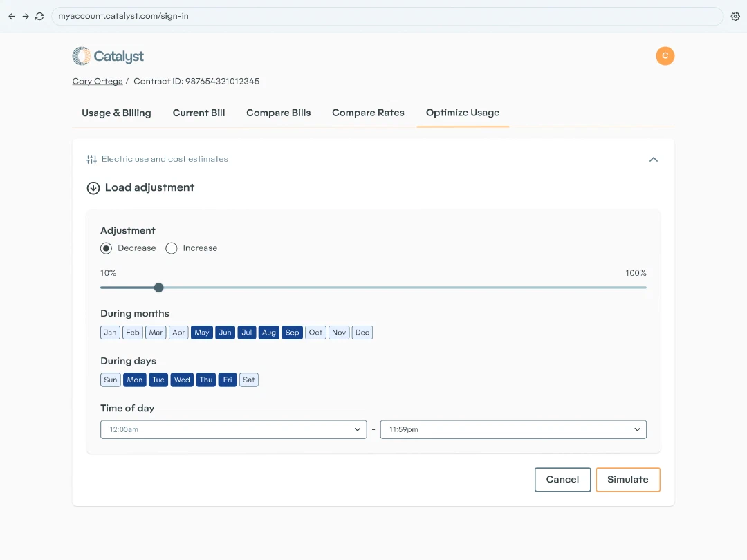The image size is (747, 560).
Task: Reload the page with the refresh icon
Action: coord(40,16)
